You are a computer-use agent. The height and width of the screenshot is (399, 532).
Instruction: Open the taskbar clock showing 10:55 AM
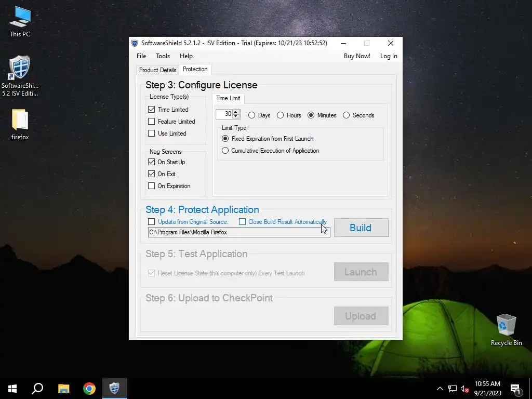[487, 389]
